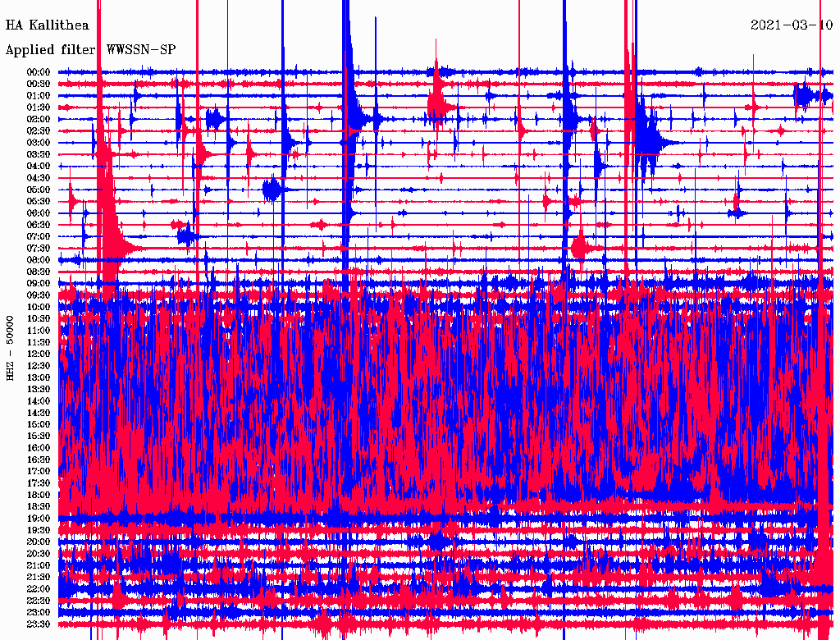Select the 02:30 time label
Screen dimensions: 840x640
39,131
